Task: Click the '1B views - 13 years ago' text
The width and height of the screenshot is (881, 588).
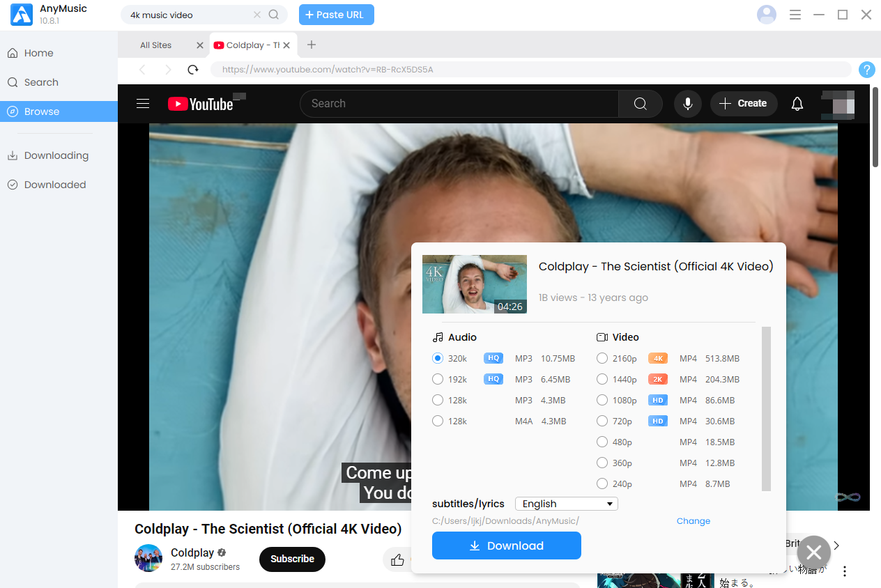Action: click(593, 297)
